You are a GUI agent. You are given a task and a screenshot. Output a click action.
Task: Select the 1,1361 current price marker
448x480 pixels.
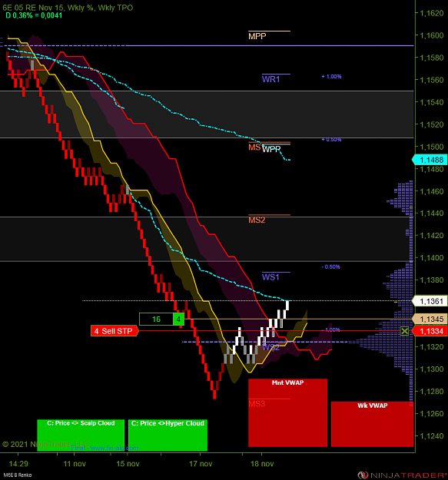coord(430,301)
